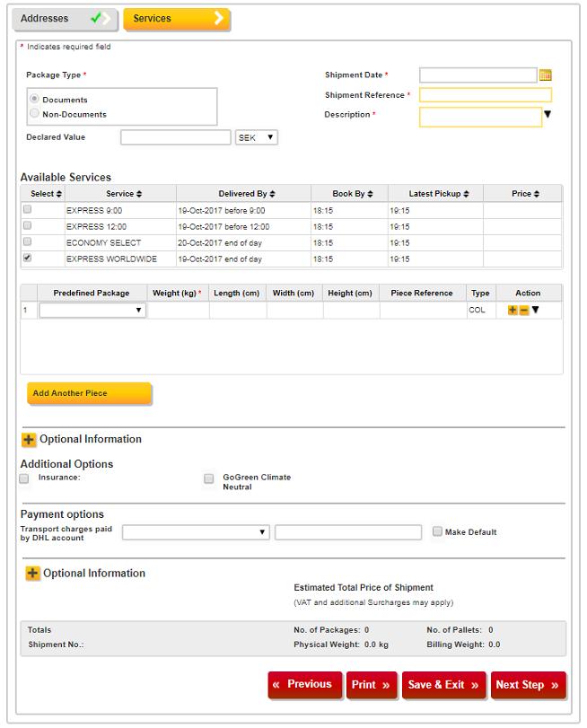Open the Description dropdown arrow
The height and width of the screenshot is (728, 587).
coord(548,114)
